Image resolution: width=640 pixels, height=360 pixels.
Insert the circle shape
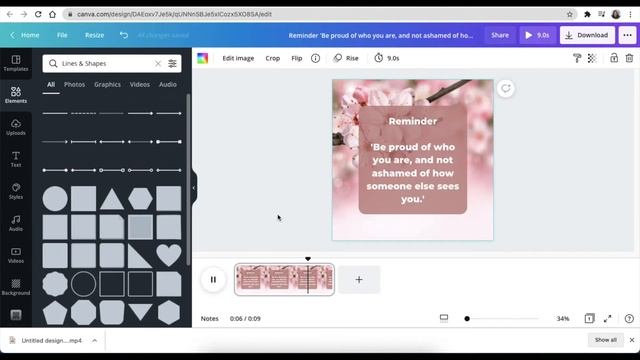pos(55,199)
